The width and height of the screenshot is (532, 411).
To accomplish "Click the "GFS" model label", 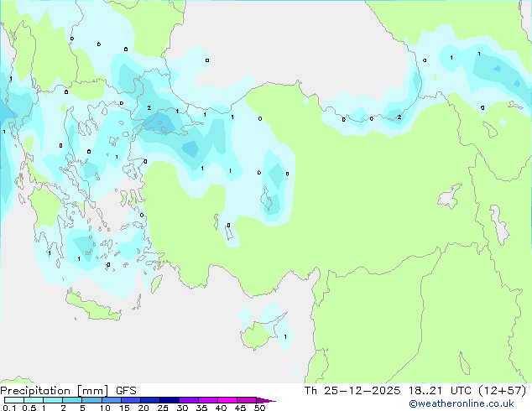I will (126, 391).
